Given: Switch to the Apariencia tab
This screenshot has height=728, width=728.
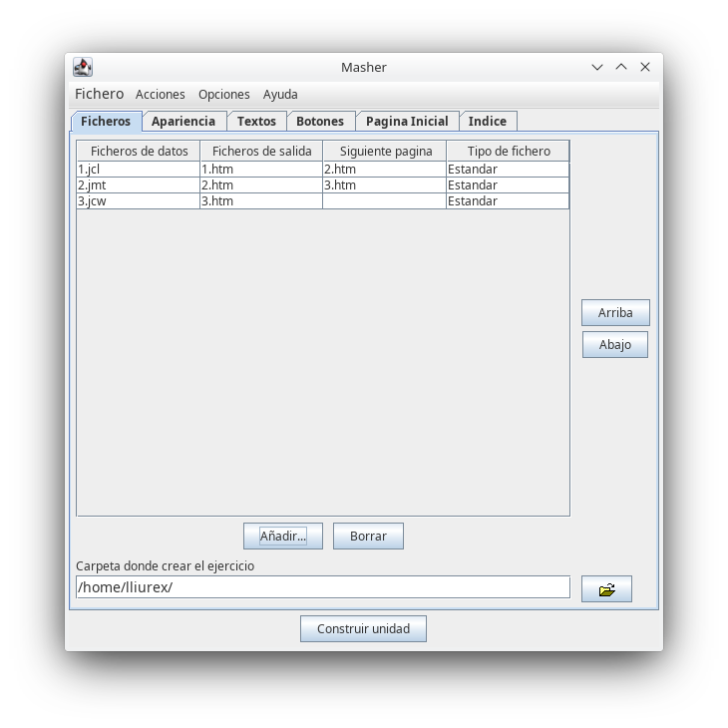Looking at the screenshot, I should pyautogui.click(x=183, y=121).
